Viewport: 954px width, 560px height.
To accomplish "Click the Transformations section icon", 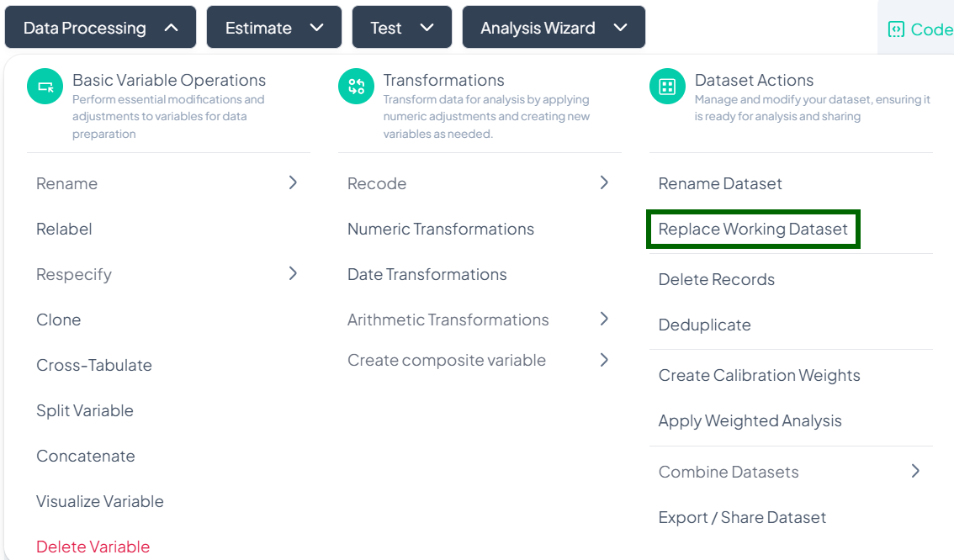I will tap(356, 87).
